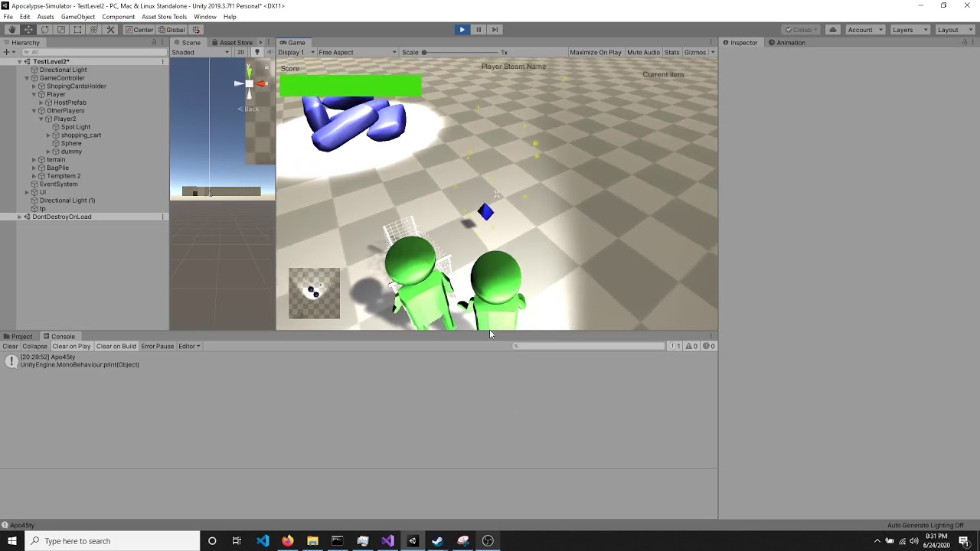
Task: Click the Hierarchy search field
Action: tap(93, 52)
